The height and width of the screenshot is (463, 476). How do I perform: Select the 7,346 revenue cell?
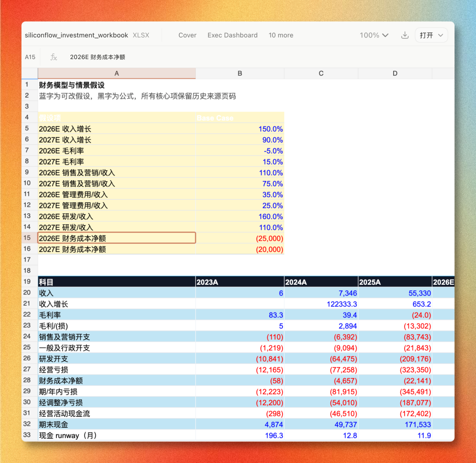(321, 293)
